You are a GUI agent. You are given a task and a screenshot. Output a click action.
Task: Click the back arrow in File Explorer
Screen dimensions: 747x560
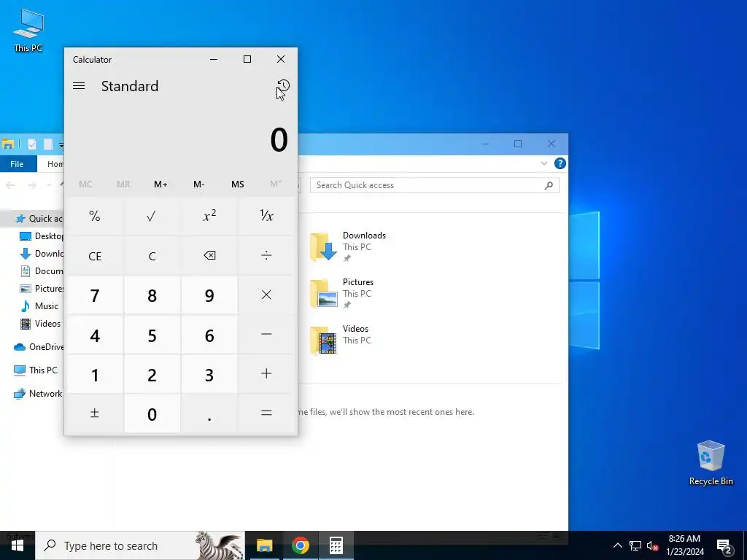pos(10,185)
